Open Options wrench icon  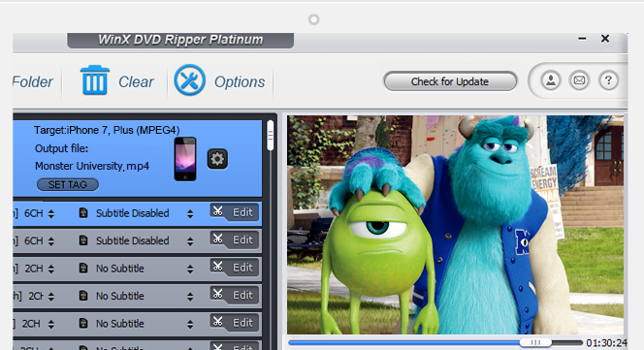(189, 80)
